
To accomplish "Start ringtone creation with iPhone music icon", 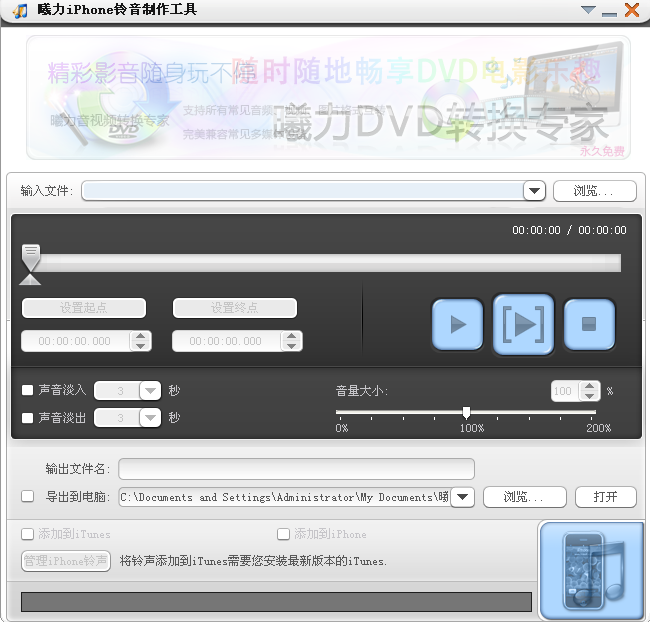I will coord(592,571).
